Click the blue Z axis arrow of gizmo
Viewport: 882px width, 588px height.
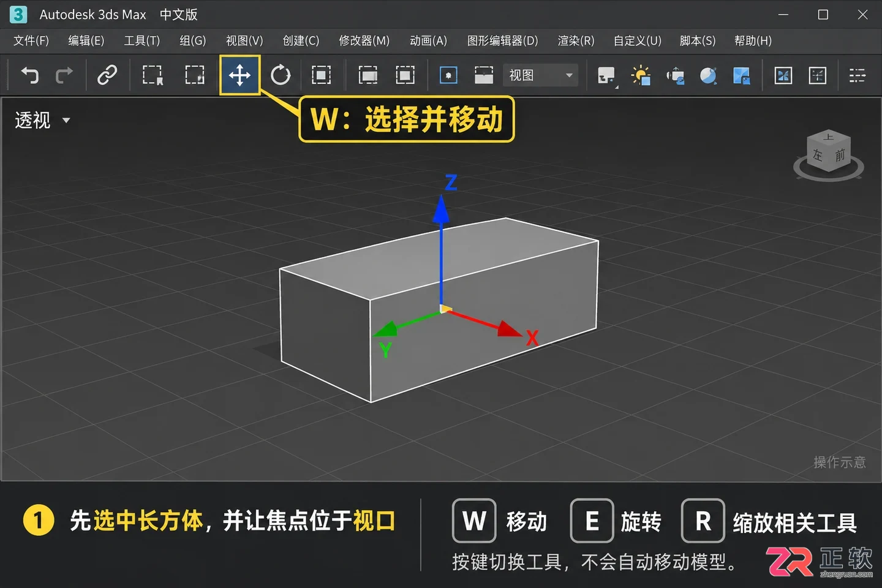point(441,209)
